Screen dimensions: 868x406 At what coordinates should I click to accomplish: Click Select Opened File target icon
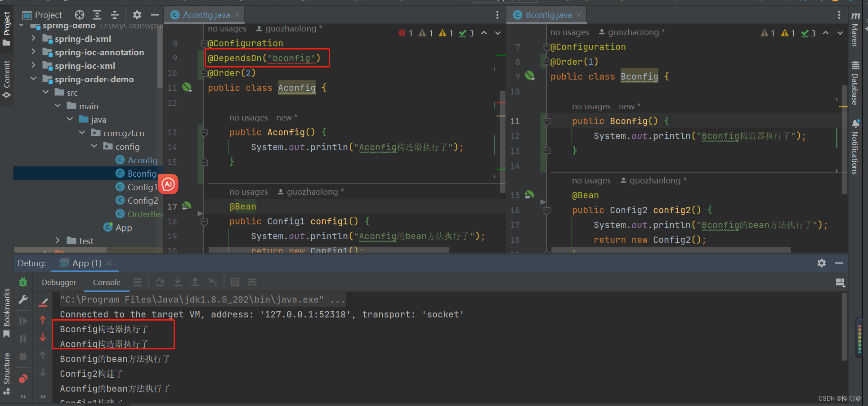click(x=80, y=15)
